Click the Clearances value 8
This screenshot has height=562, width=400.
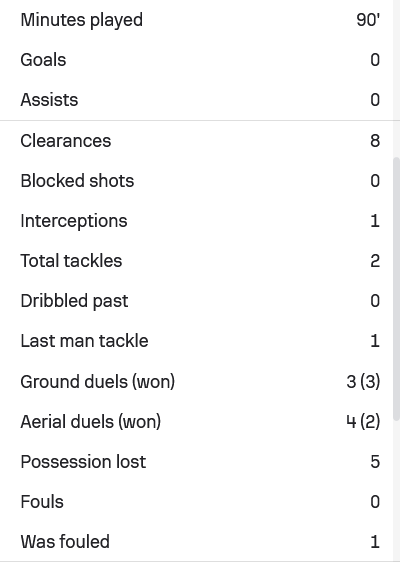[x=375, y=140]
